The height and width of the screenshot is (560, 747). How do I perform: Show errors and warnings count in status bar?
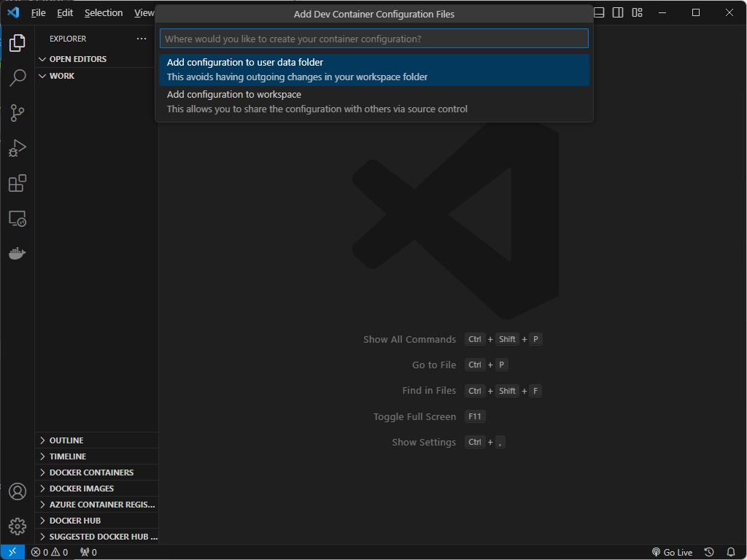(50, 552)
